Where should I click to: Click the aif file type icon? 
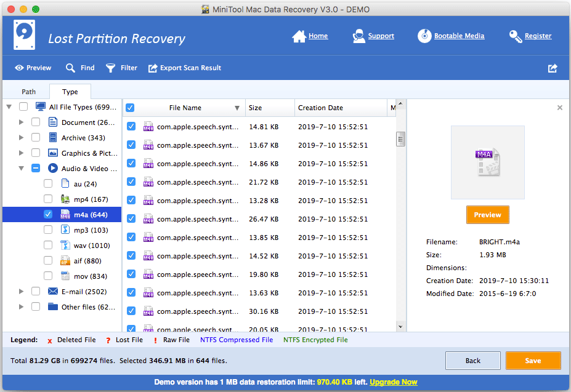coord(65,260)
